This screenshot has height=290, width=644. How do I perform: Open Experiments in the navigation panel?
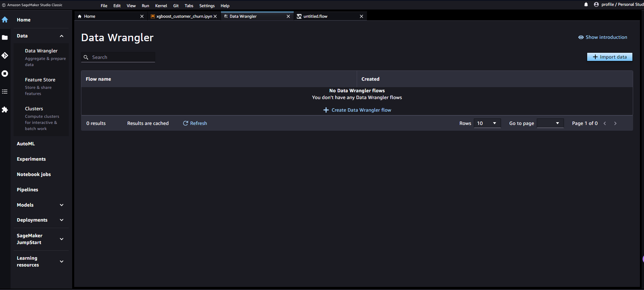(x=31, y=159)
